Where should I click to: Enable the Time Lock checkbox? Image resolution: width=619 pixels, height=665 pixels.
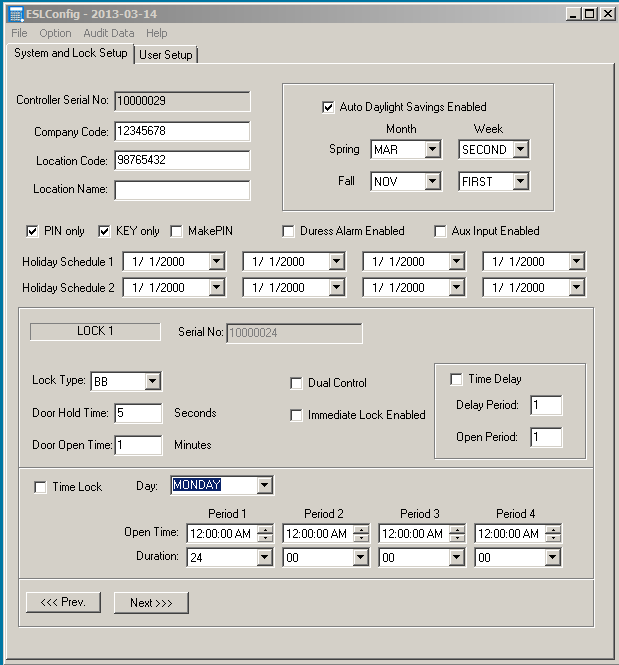pyautogui.click(x=40, y=487)
